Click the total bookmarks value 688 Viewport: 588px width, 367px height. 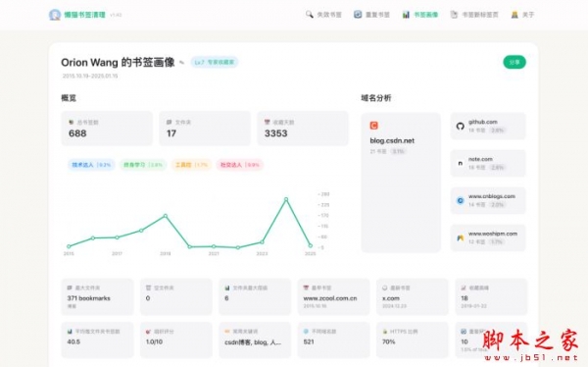click(77, 133)
